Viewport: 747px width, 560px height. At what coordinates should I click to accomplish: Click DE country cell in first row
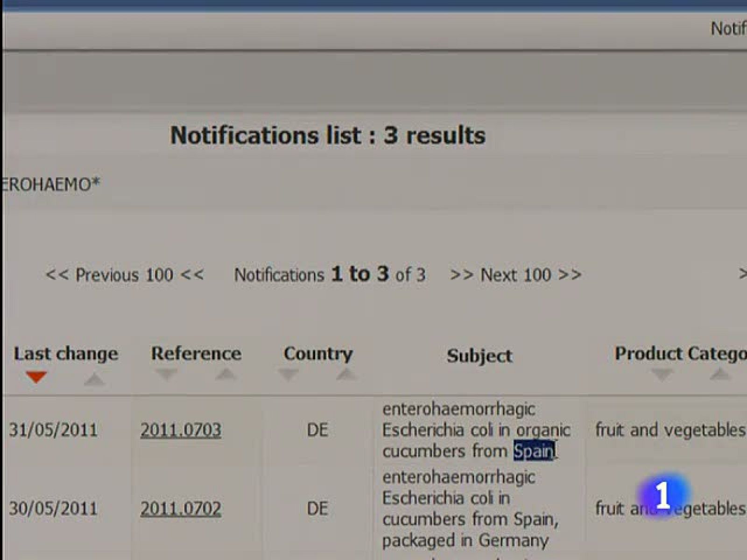[x=317, y=430]
